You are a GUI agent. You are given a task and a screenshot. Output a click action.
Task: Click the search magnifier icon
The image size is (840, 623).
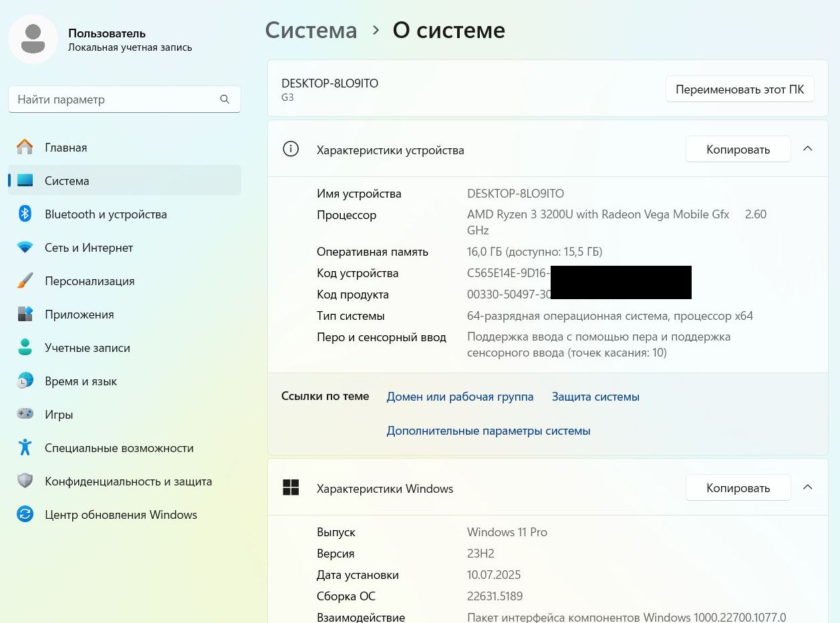click(225, 99)
